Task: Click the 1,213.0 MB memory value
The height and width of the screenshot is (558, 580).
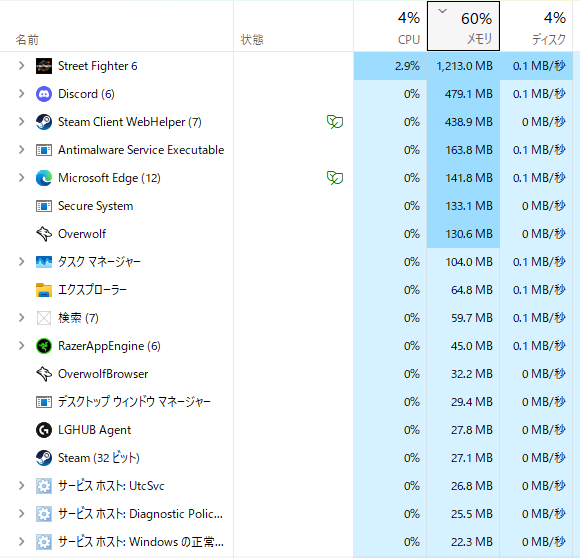Action: point(465,66)
